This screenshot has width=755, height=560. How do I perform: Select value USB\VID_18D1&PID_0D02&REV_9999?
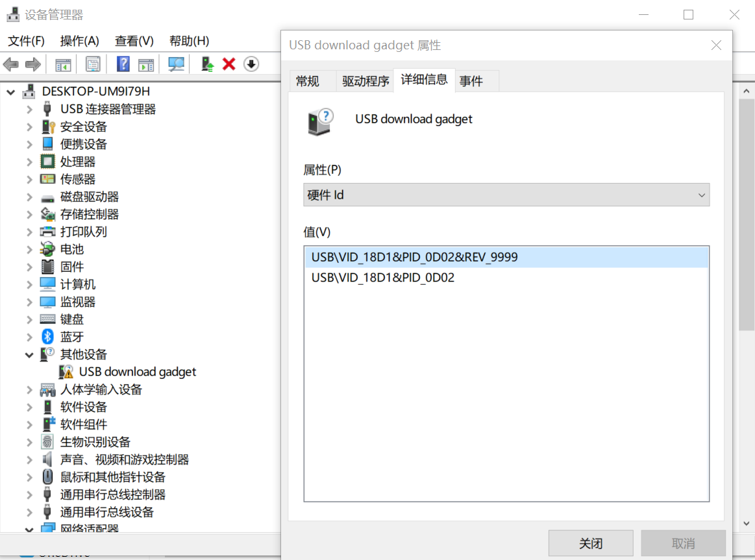tap(506, 257)
